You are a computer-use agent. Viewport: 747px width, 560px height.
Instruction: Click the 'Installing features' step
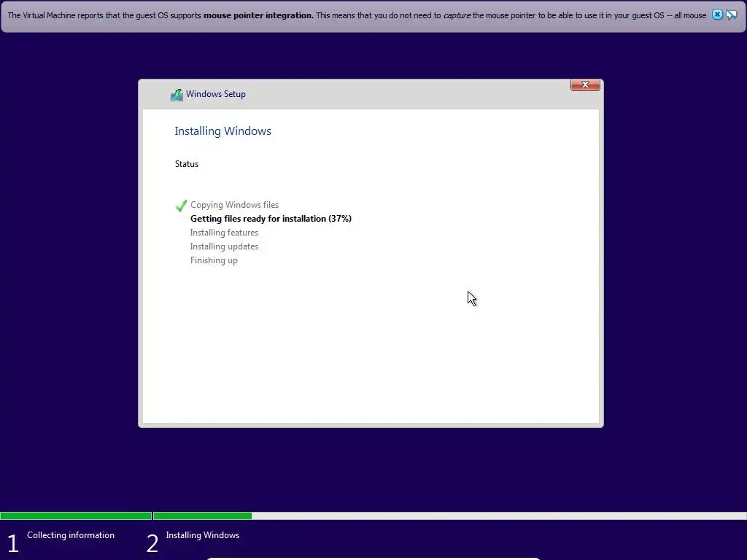pos(224,233)
